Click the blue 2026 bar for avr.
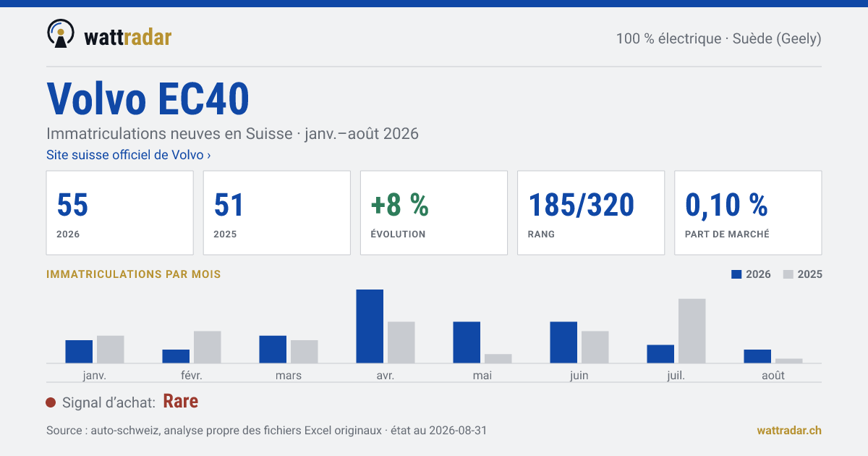This screenshot has height=456, width=868. tap(370, 326)
